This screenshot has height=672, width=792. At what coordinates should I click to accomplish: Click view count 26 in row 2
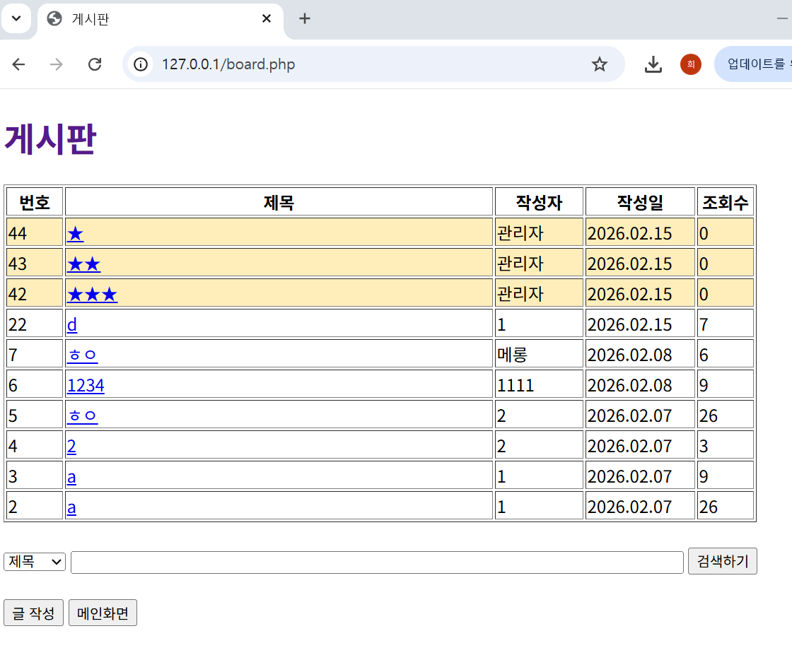click(x=726, y=505)
